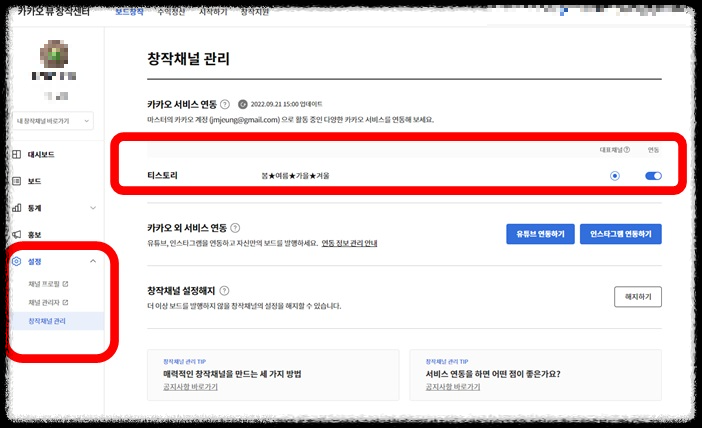Image resolution: width=702 pixels, height=428 pixels.
Task: Click the 해지하기 button
Action: (638, 297)
